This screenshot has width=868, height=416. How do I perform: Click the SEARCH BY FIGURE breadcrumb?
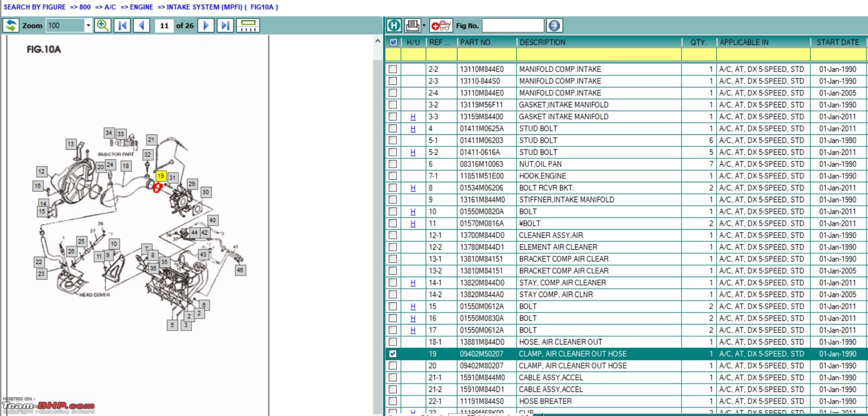coord(34,7)
